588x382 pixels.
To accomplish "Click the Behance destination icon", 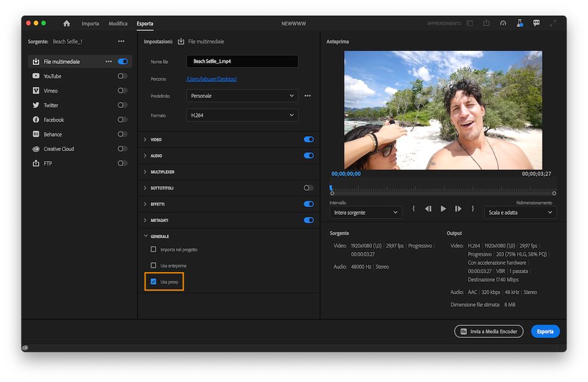I will pos(36,134).
